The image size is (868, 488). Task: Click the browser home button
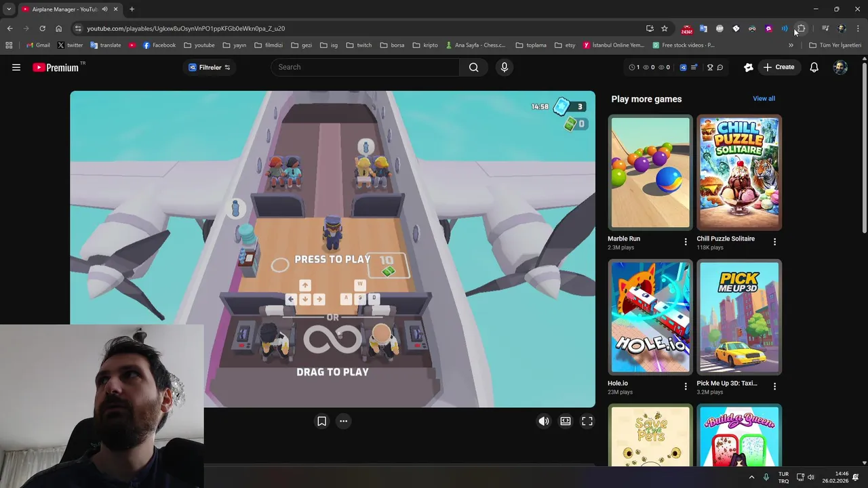point(58,28)
